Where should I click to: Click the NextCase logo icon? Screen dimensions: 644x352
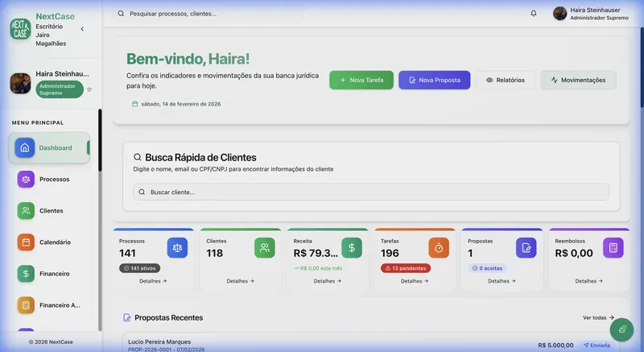(20, 29)
